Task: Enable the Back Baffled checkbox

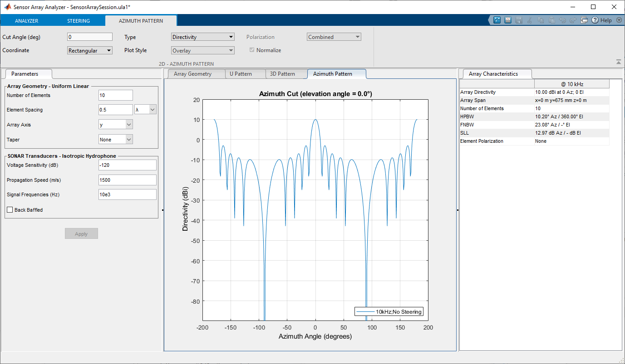Action: pyautogui.click(x=10, y=210)
